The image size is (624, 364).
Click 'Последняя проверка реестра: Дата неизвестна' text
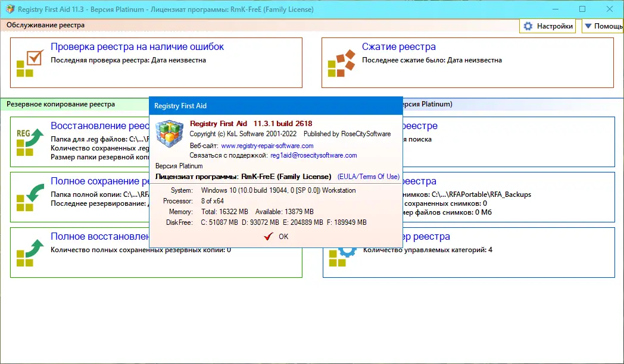[128, 61]
